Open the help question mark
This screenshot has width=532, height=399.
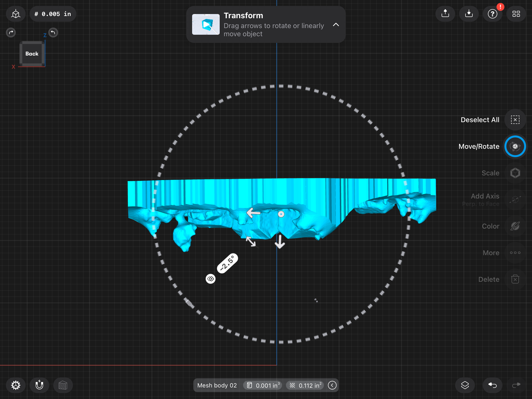click(x=492, y=14)
